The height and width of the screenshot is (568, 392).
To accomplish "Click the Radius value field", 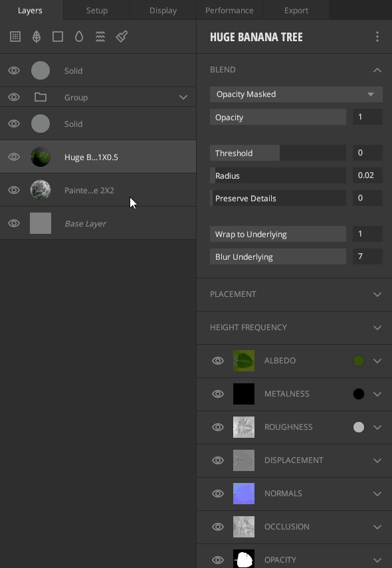I will pyautogui.click(x=367, y=175).
